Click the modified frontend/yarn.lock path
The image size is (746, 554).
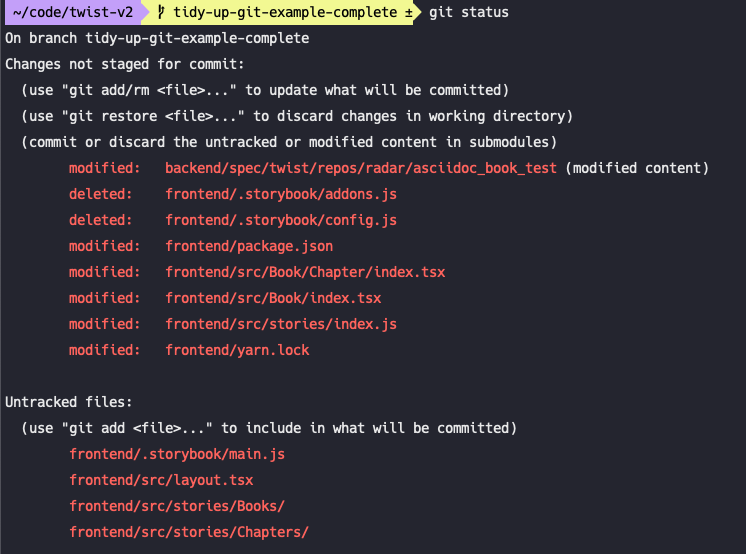click(237, 350)
